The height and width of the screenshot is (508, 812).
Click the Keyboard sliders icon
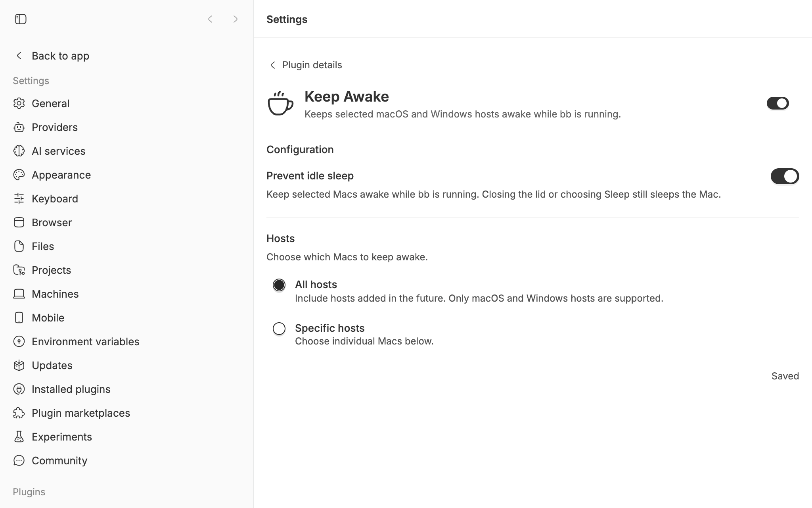click(x=19, y=198)
